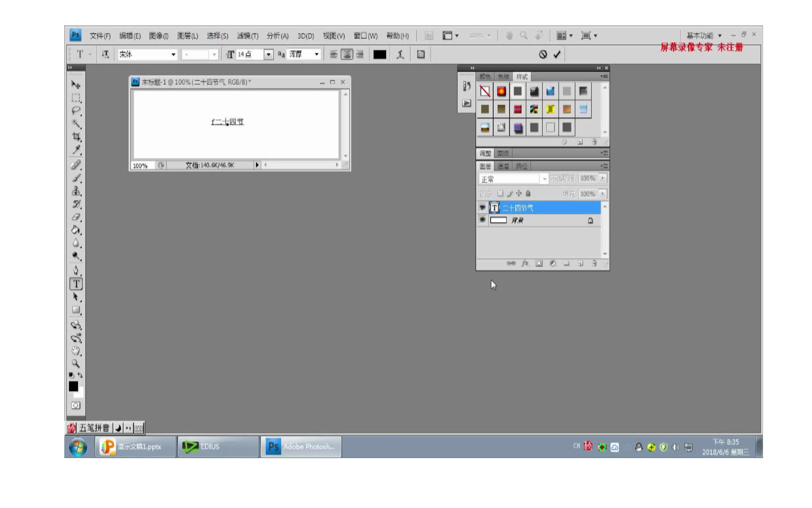This screenshot has width=812, height=508.
Task: Select the Zoom tool in toolbox
Action: (76, 364)
